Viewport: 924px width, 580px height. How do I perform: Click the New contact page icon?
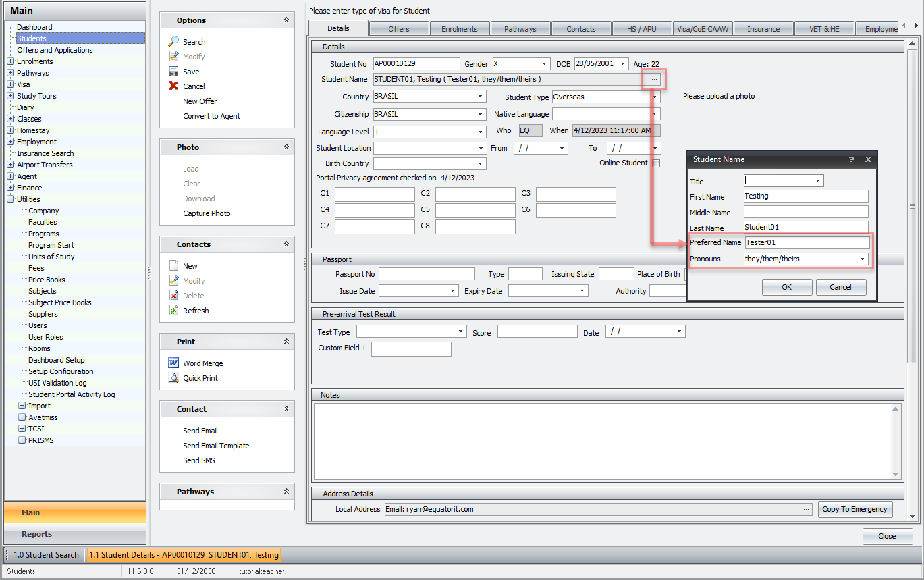point(173,266)
